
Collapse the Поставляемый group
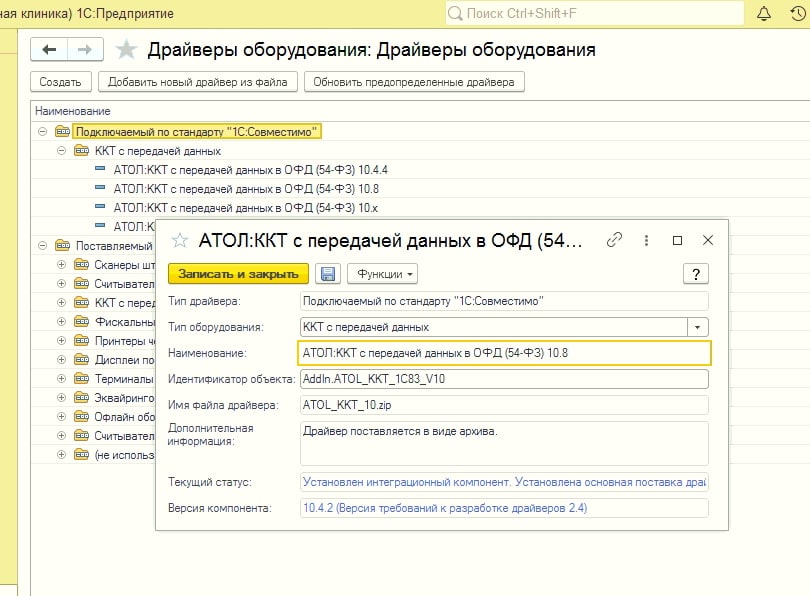click(42, 246)
